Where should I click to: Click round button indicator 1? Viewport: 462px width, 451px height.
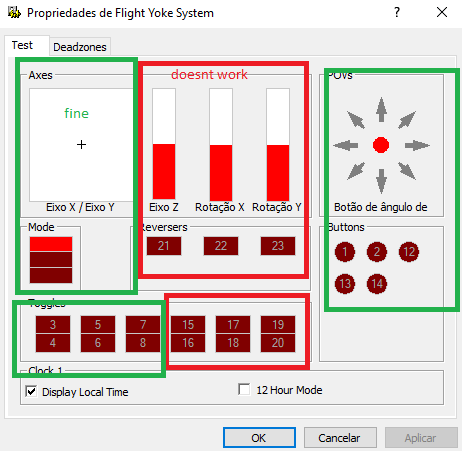coord(345,252)
